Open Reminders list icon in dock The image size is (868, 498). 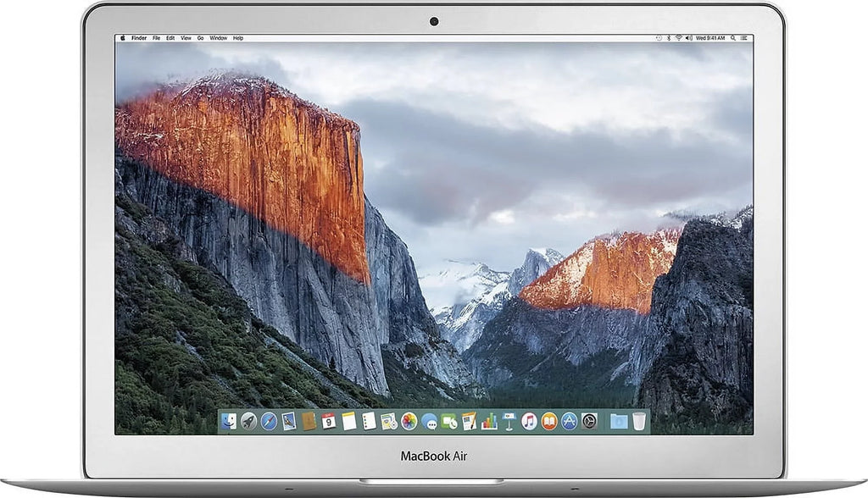tap(369, 422)
